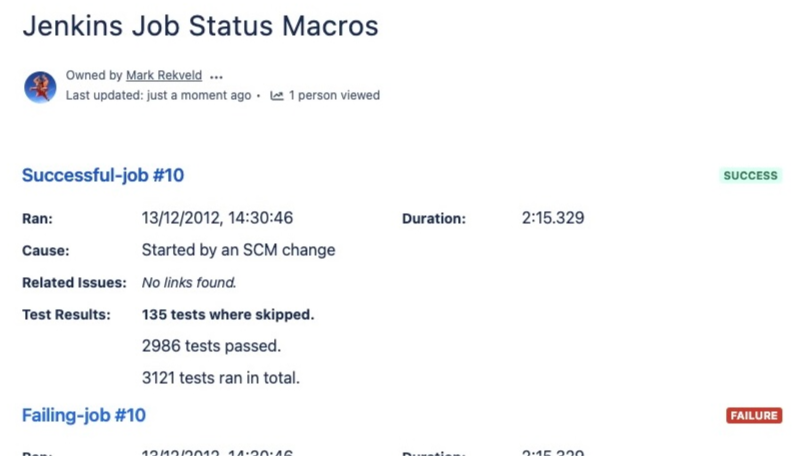Click the "Last updated: just a moment ago" text
The height and width of the screenshot is (456, 801).
click(x=158, y=96)
